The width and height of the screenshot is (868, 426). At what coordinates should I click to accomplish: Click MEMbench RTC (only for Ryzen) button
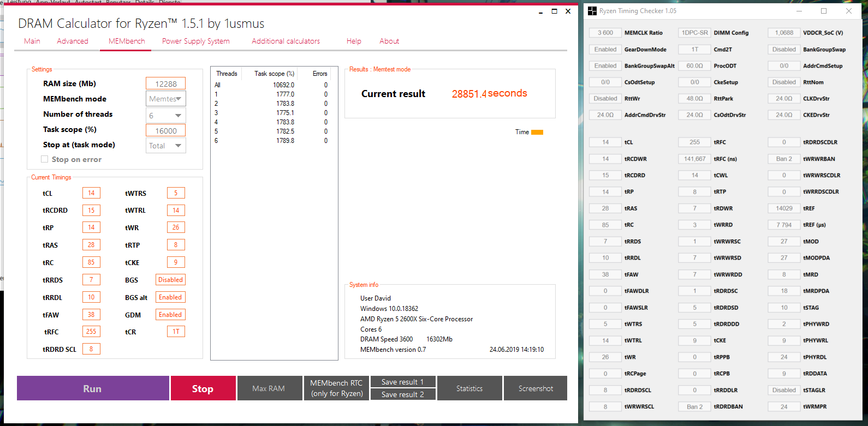tap(336, 388)
